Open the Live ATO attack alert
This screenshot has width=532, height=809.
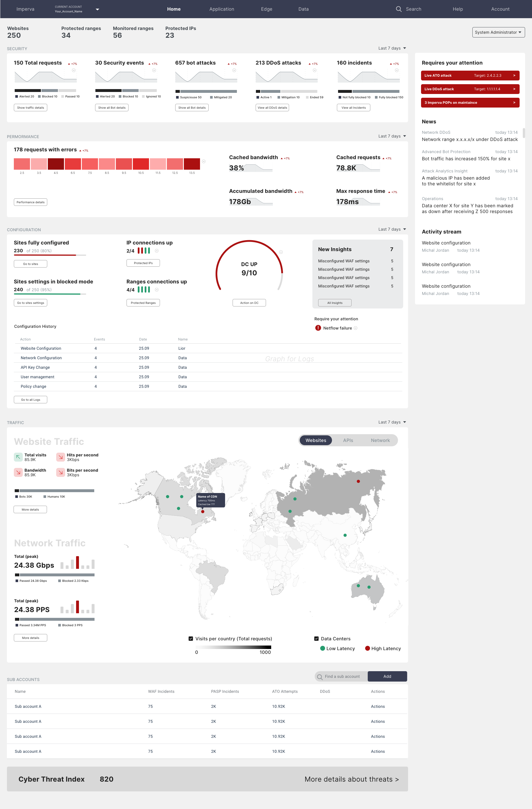(470, 76)
